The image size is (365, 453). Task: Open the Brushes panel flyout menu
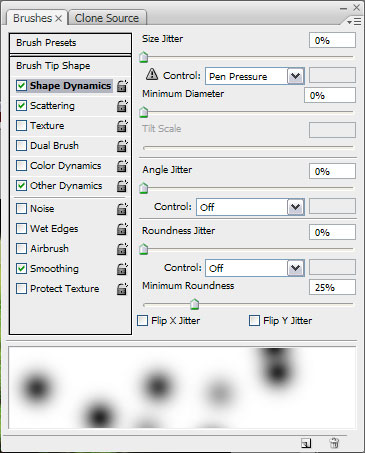[x=354, y=22]
